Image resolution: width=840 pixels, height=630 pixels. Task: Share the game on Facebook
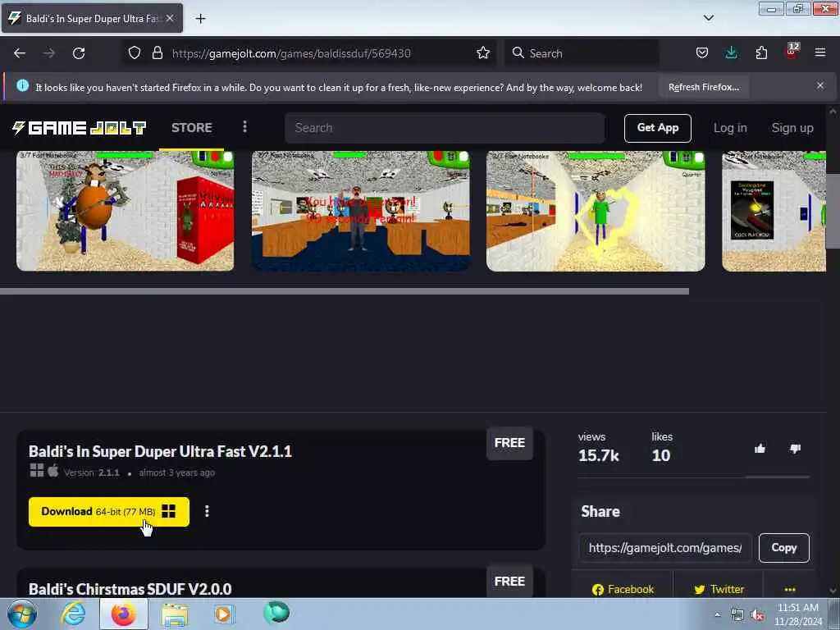(623, 589)
